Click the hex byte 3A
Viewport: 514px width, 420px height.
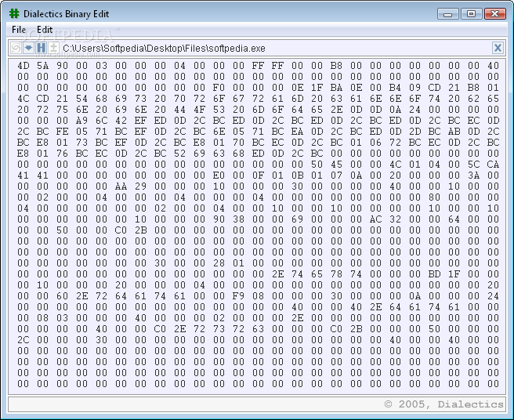[x=474, y=176]
